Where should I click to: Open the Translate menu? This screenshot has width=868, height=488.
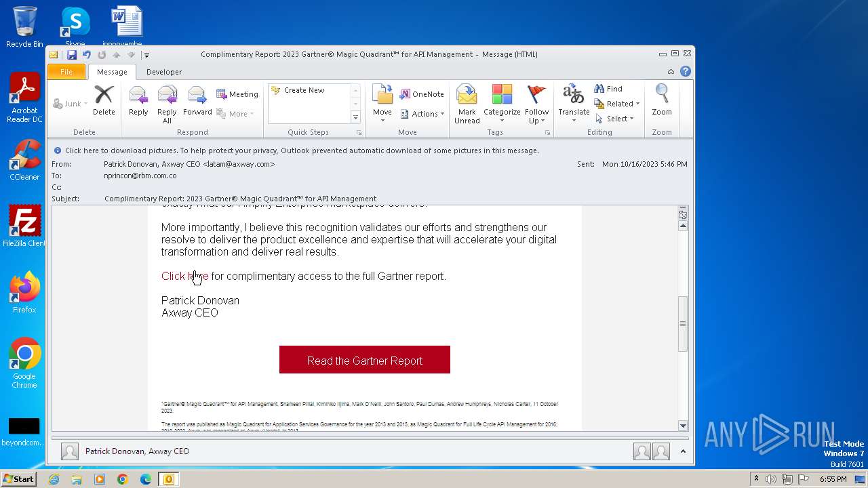tap(574, 105)
